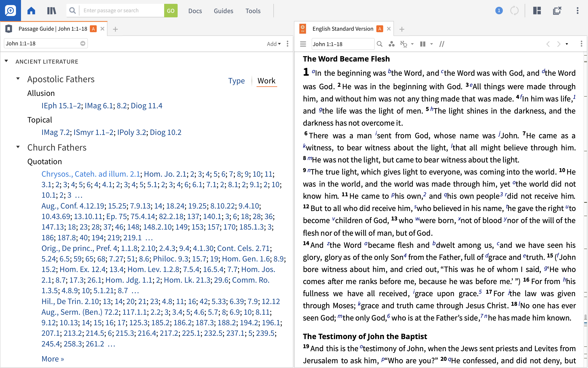Open the ESV panel kebab menu
Screen dimensions: 588x368
(582, 44)
